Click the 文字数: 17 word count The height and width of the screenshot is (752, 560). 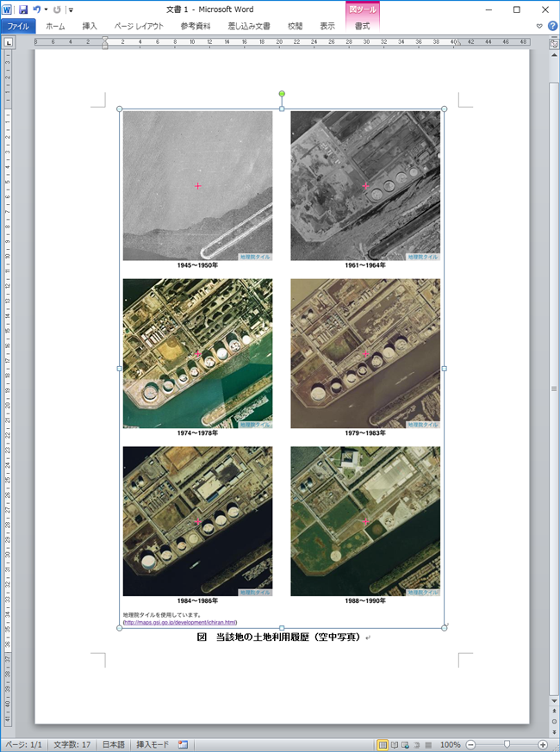pos(72,745)
